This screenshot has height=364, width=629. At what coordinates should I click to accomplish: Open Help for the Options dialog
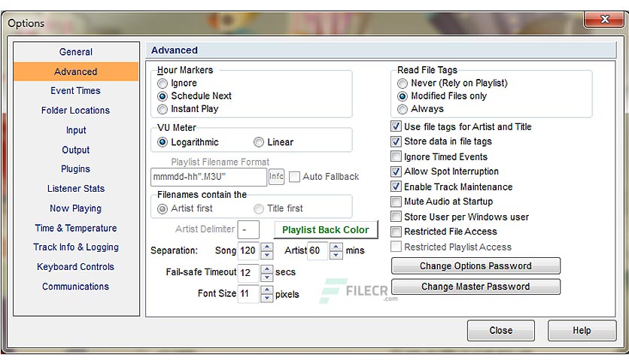click(582, 330)
